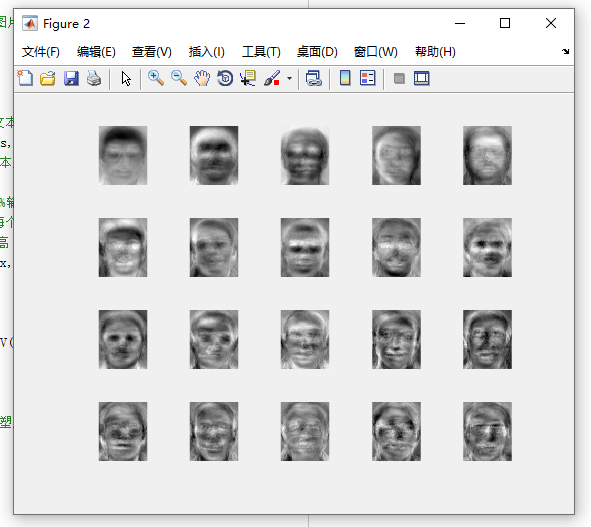The image size is (591, 527).
Task: Click the Link Plot toolbar icon
Action: [314, 78]
